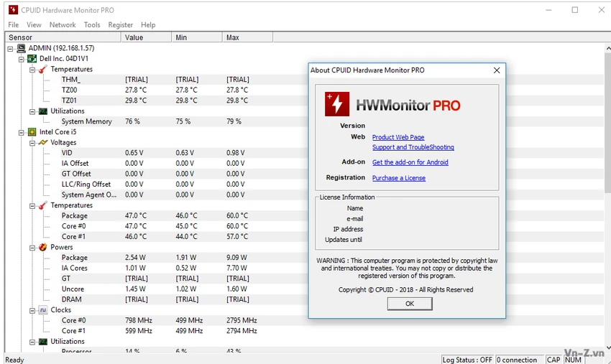Click the Min column header

[197, 37]
